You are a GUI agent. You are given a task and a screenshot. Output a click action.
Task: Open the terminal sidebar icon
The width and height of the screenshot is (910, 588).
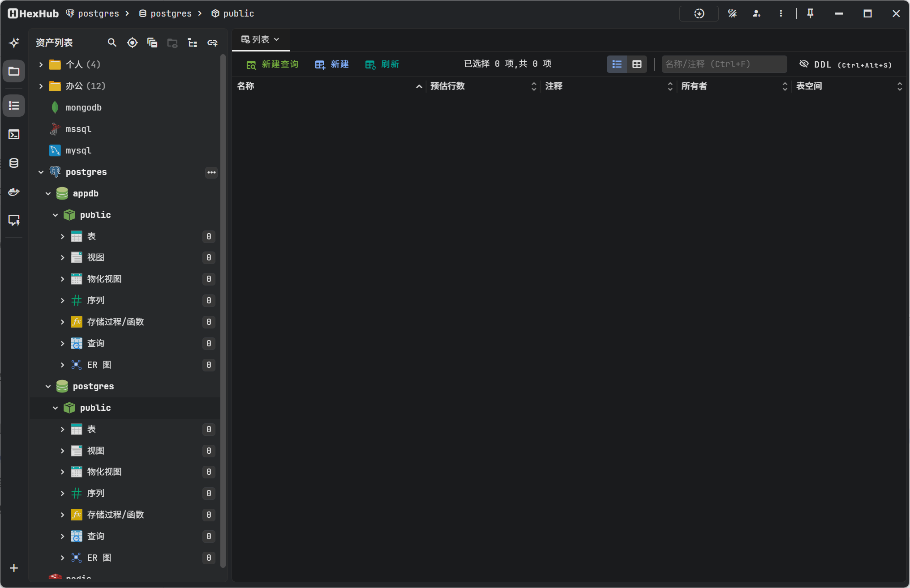[x=14, y=134]
